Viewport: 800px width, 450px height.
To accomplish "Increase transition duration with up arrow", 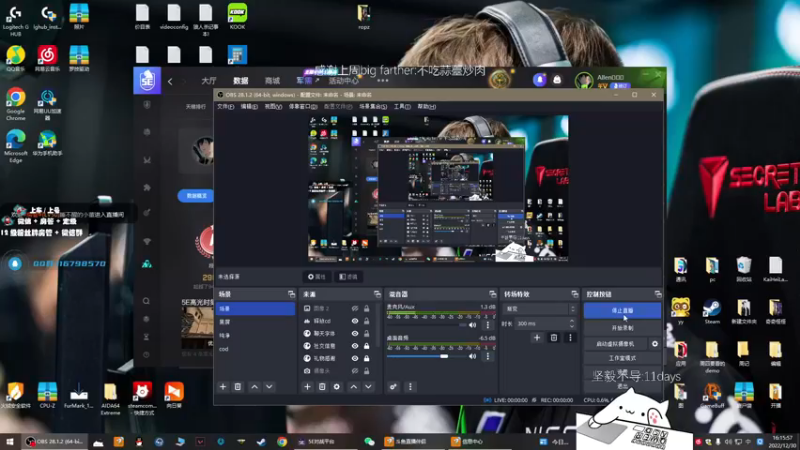I will (x=572, y=321).
